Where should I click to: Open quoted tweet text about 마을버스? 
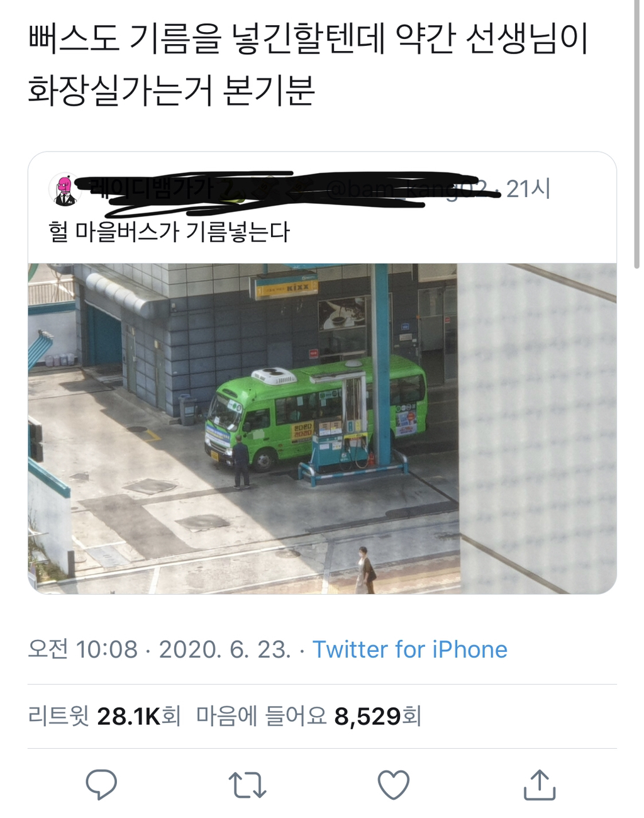point(169,232)
